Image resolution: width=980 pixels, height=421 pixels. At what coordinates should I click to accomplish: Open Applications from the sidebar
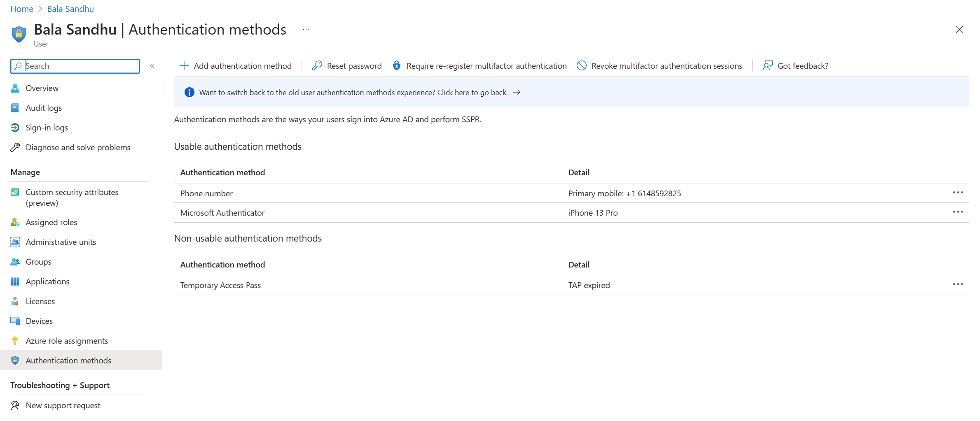point(47,281)
